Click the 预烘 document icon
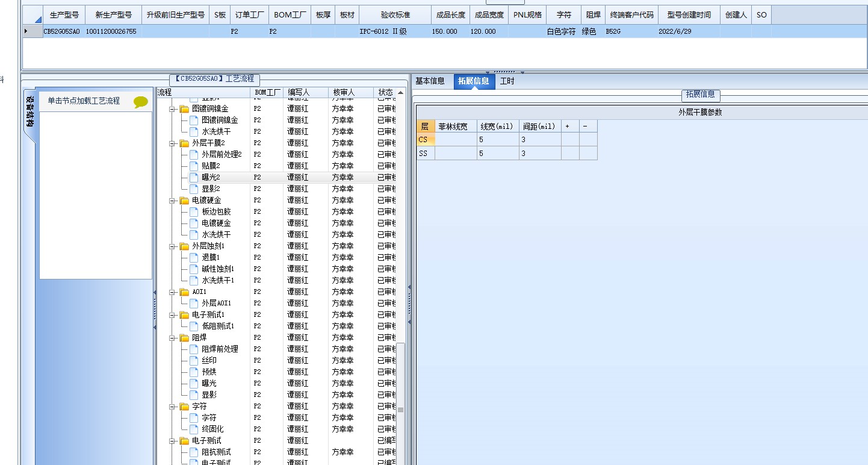Image resolution: width=868 pixels, height=465 pixels. point(194,372)
